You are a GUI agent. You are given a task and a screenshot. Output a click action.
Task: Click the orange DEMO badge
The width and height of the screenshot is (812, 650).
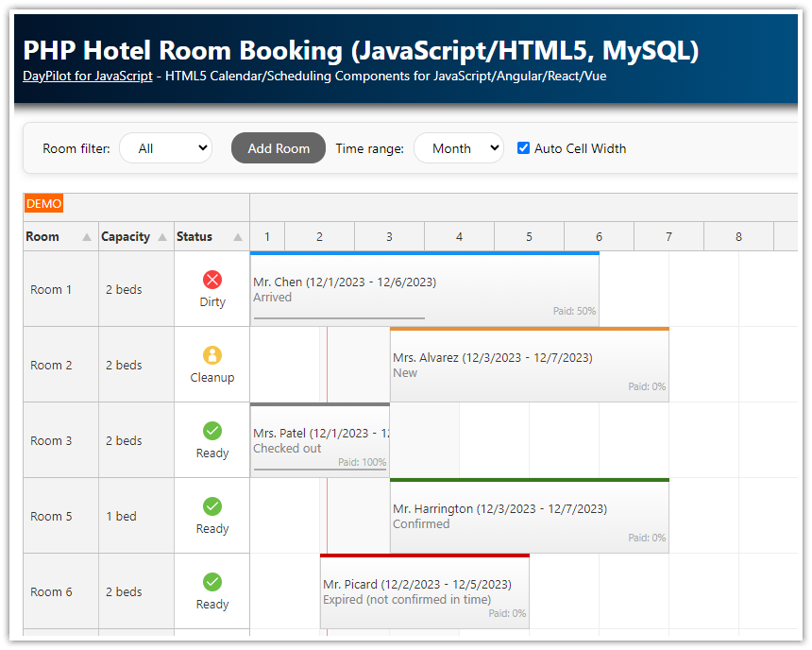pyautogui.click(x=43, y=203)
